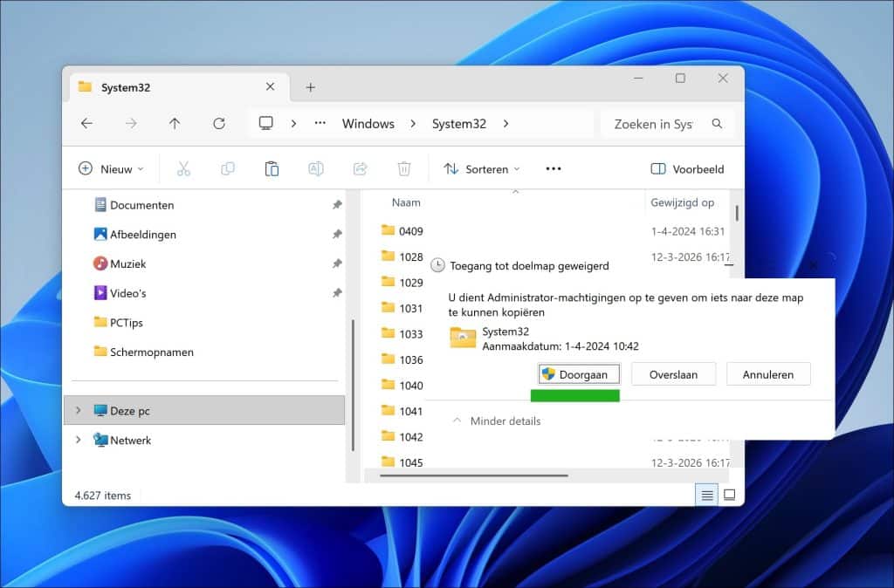This screenshot has width=894, height=588.
Task: Click the horizontal scrollbar of file list
Action: coord(474,475)
